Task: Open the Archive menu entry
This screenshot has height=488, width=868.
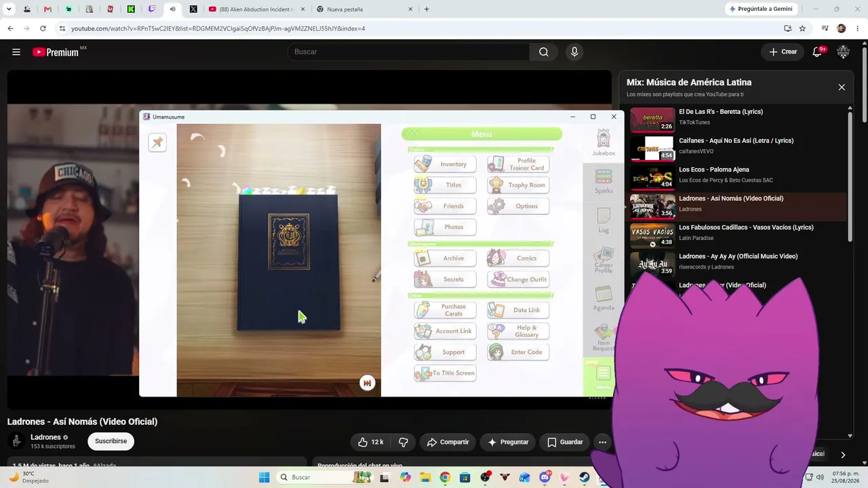Action: coord(445,258)
